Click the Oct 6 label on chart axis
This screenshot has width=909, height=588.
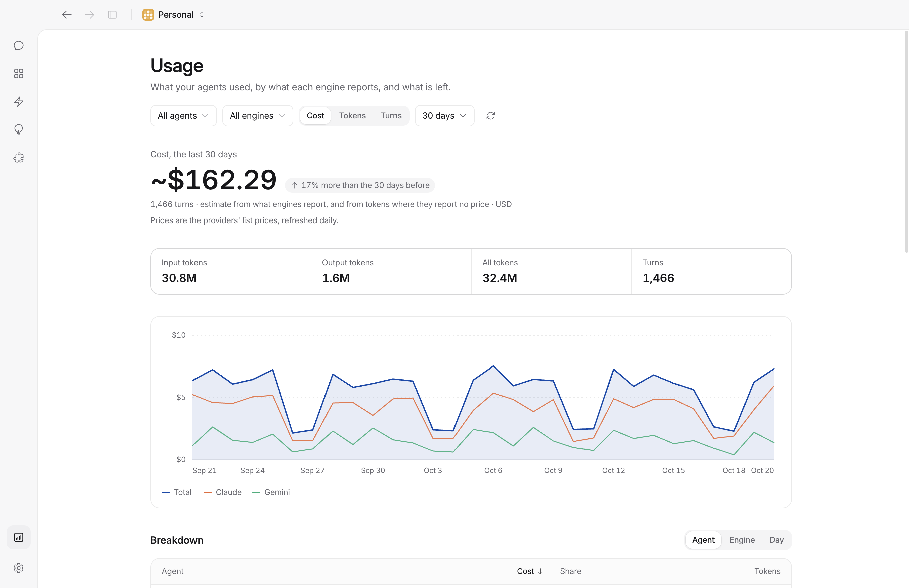[493, 471]
